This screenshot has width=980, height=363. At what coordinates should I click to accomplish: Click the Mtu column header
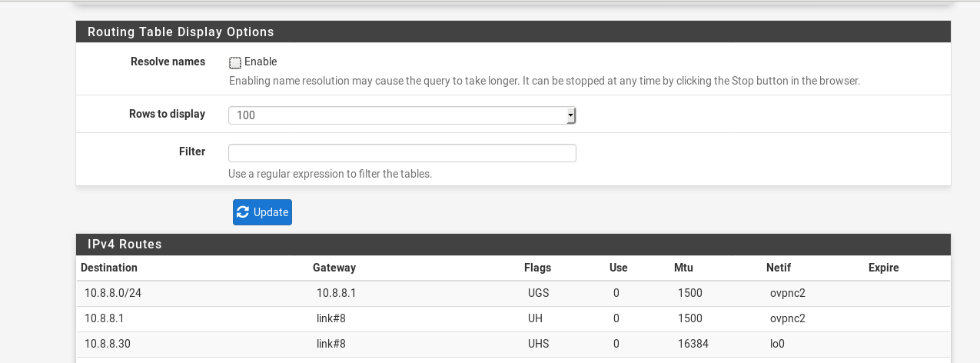point(683,268)
